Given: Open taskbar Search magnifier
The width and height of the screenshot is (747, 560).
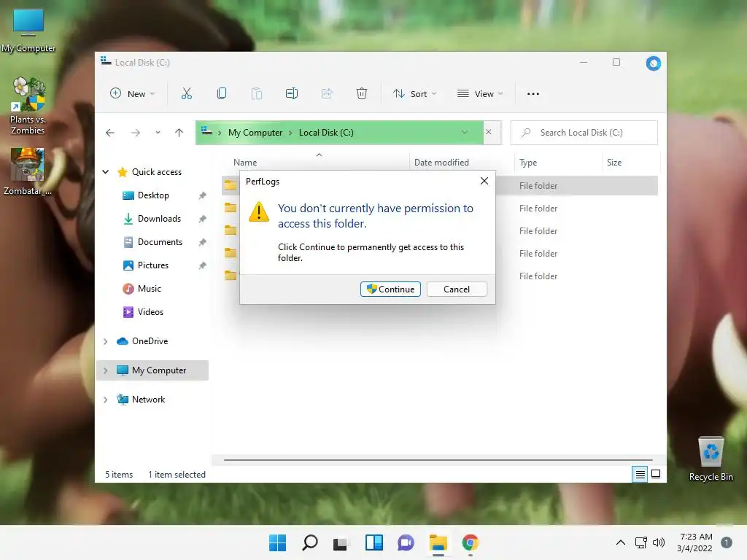Looking at the screenshot, I should (309, 542).
